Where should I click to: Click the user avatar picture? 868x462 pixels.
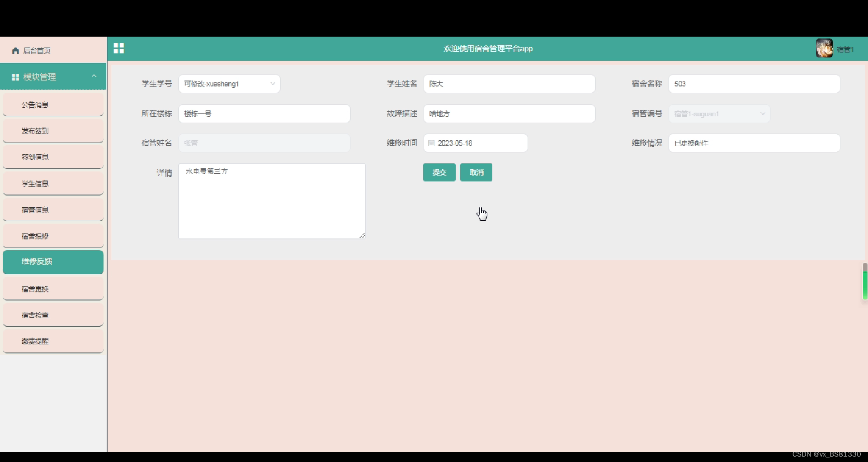click(824, 48)
